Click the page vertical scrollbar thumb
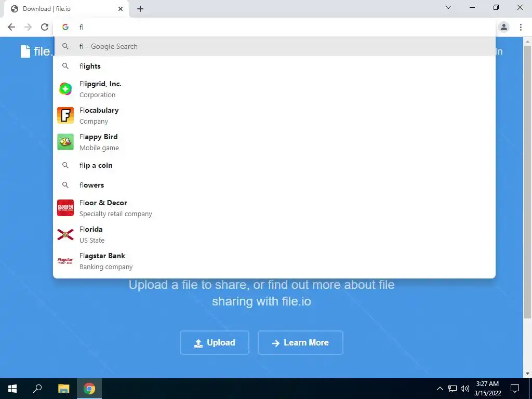Image resolution: width=532 pixels, height=399 pixels. click(x=527, y=181)
